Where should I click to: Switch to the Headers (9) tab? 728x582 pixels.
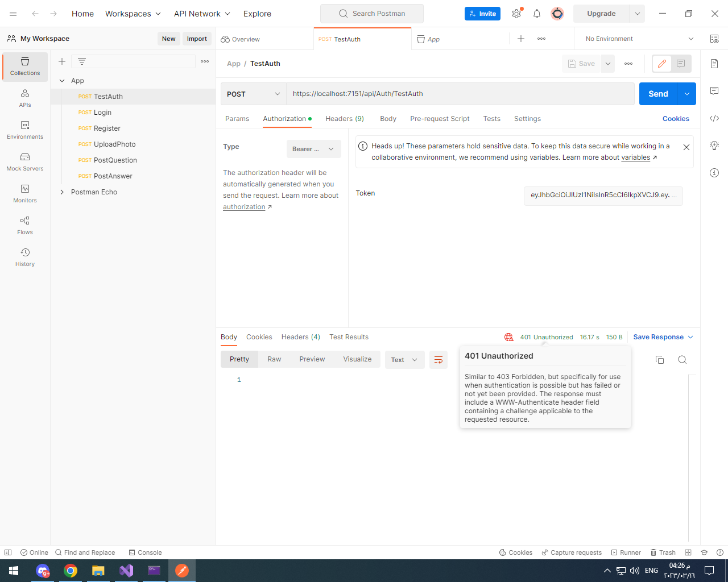344,118
